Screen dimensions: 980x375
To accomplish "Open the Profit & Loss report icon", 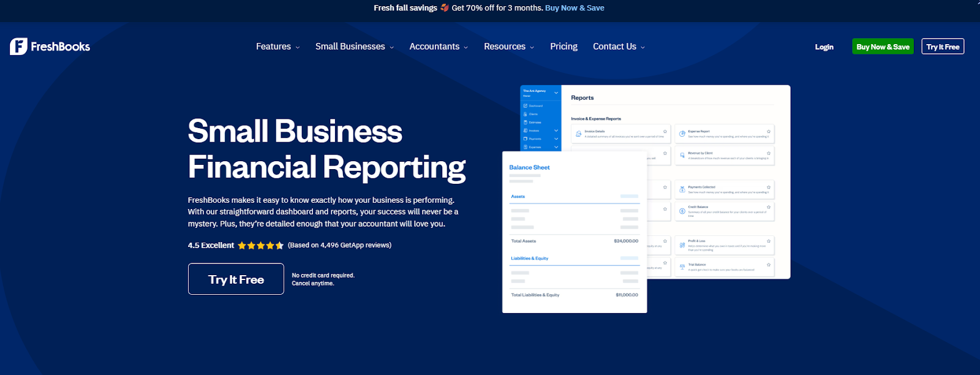I will [x=682, y=245].
